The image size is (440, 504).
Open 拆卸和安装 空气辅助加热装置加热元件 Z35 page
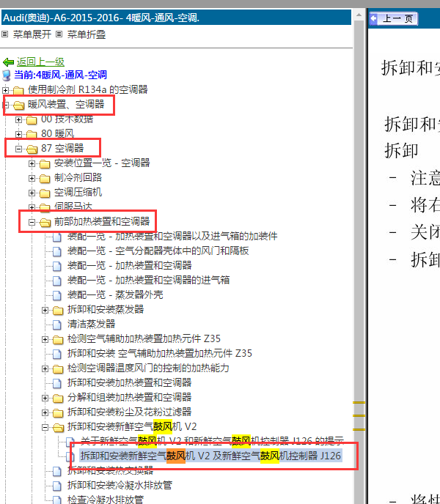coord(160,354)
